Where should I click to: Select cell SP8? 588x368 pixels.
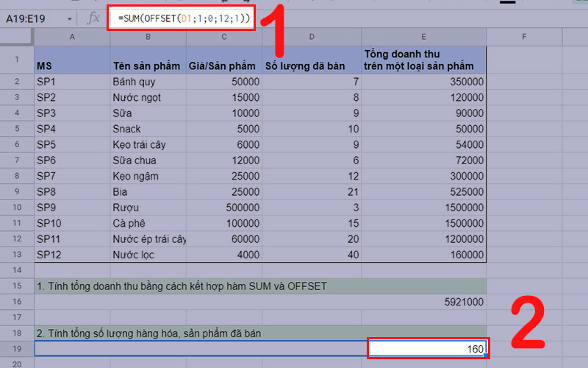click(x=72, y=192)
